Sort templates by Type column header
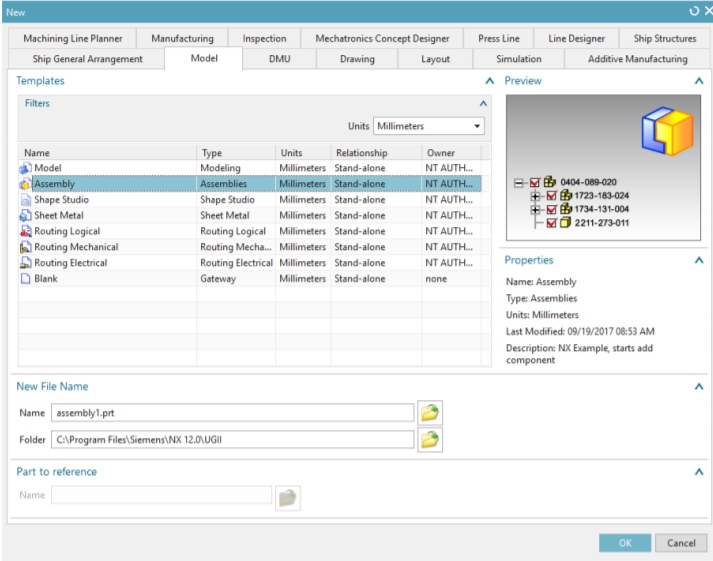Screen dimensions: 713x561 click(236, 153)
